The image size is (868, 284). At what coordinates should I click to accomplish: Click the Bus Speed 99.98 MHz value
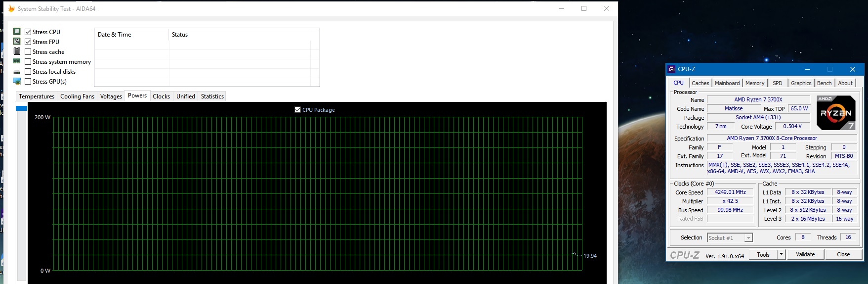[730, 210]
